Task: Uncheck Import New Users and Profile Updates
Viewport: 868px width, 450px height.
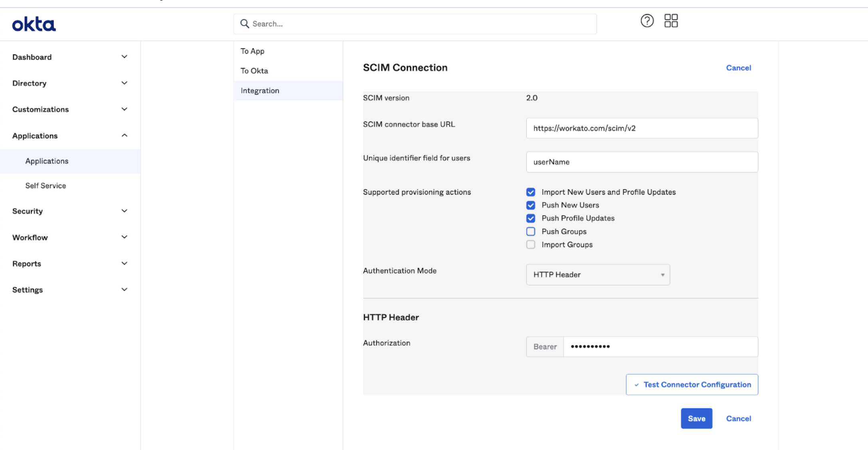Action: pyautogui.click(x=530, y=192)
